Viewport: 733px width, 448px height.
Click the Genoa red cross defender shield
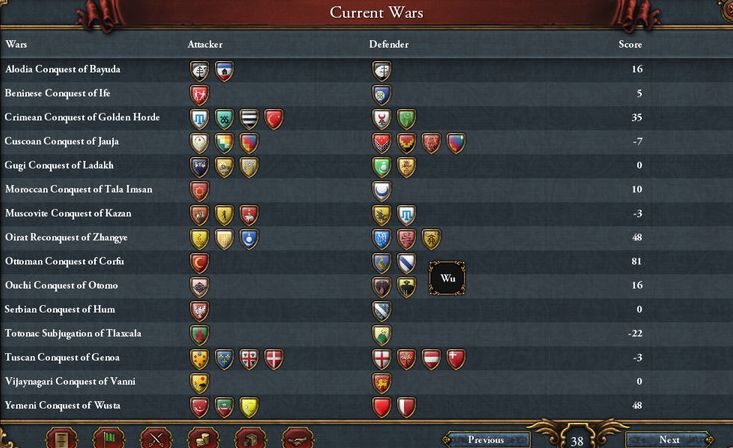382,359
